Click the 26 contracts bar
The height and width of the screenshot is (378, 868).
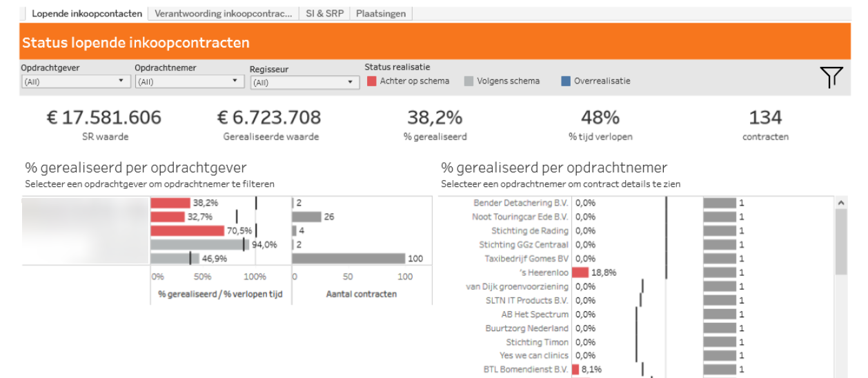tap(307, 217)
